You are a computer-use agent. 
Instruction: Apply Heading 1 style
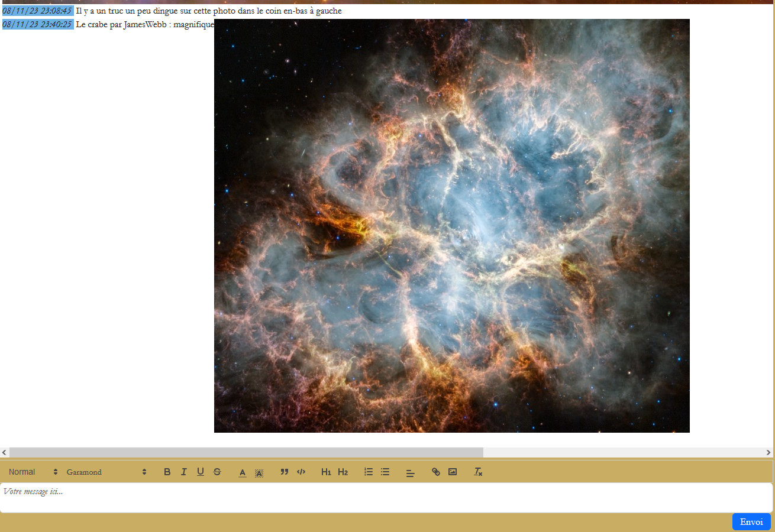[x=326, y=472]
